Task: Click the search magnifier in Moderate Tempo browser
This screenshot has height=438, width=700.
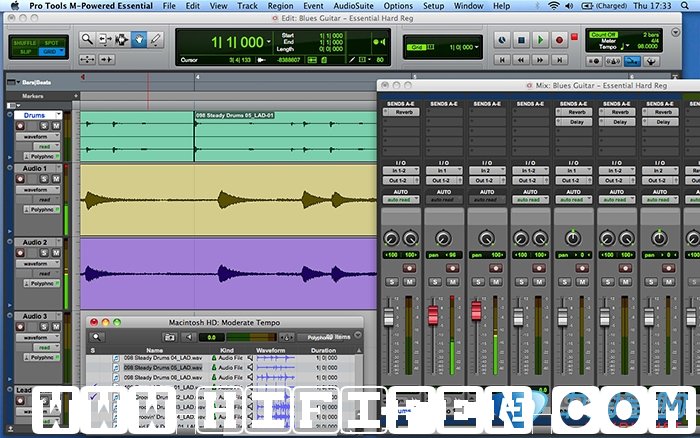Action: coord(96,337)
